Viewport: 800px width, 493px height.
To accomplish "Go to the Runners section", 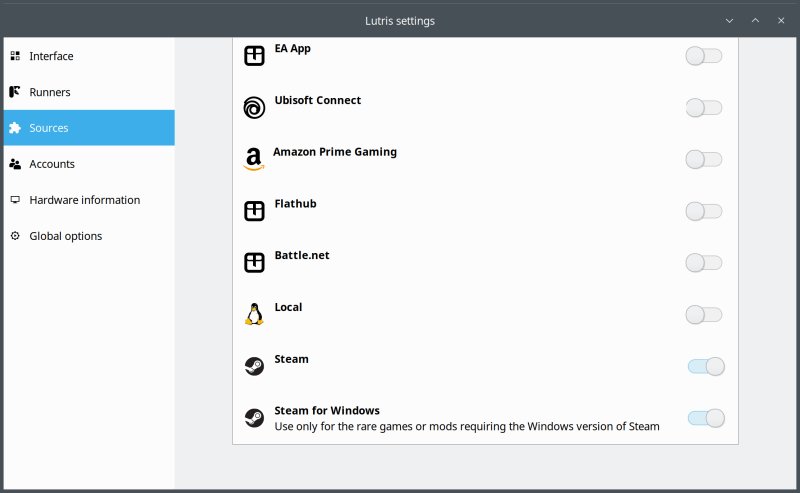I will coord(50,92).
